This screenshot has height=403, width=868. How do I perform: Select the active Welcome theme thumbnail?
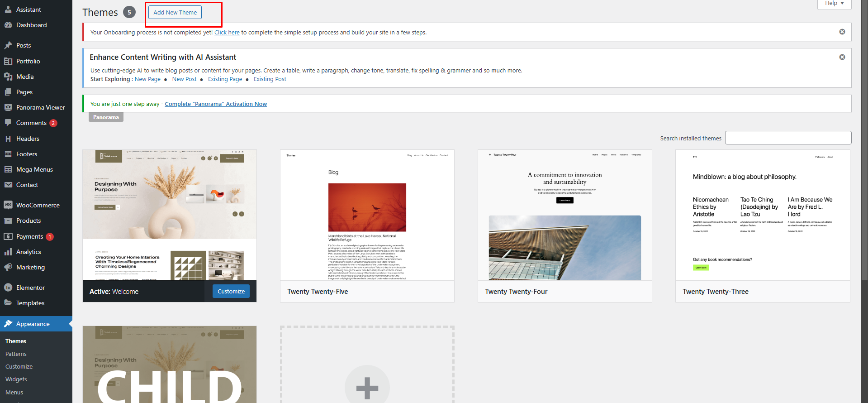tap(170, 215)
